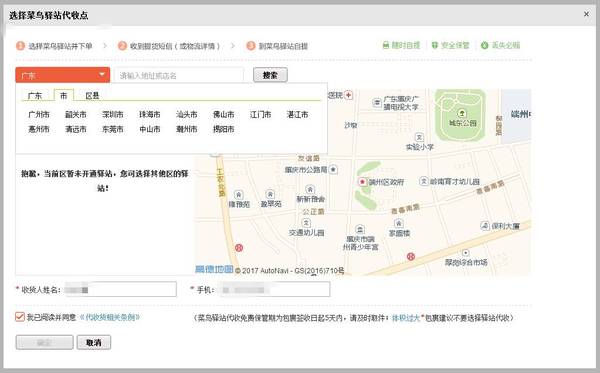Click the red transit marker near 综合市场
Viewport: 600px width, 373px height.
point(411,256)
